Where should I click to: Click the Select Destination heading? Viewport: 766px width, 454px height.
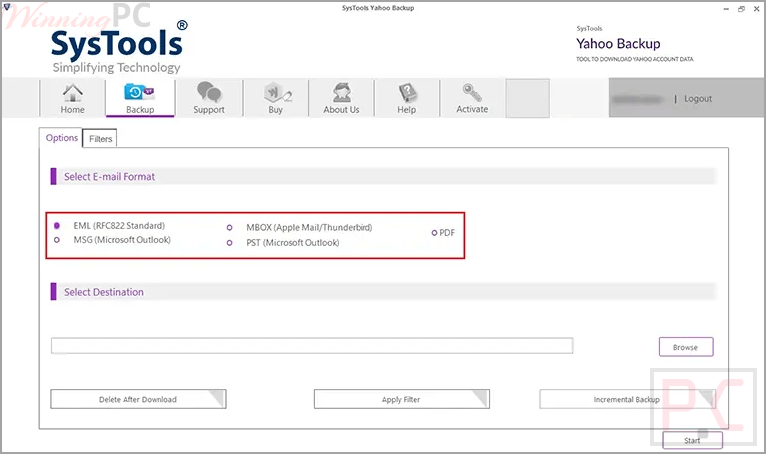pos(104,292)
